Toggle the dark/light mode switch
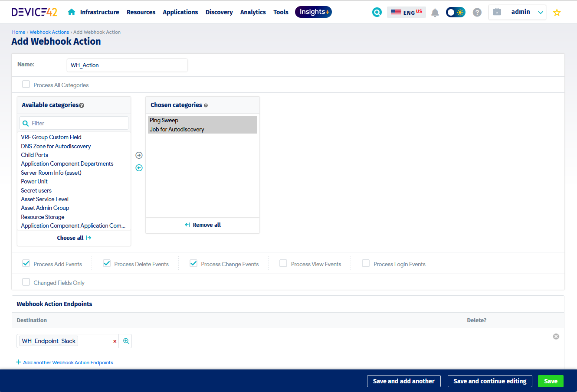This screenshot has height=392, width=577. [456, 12]
